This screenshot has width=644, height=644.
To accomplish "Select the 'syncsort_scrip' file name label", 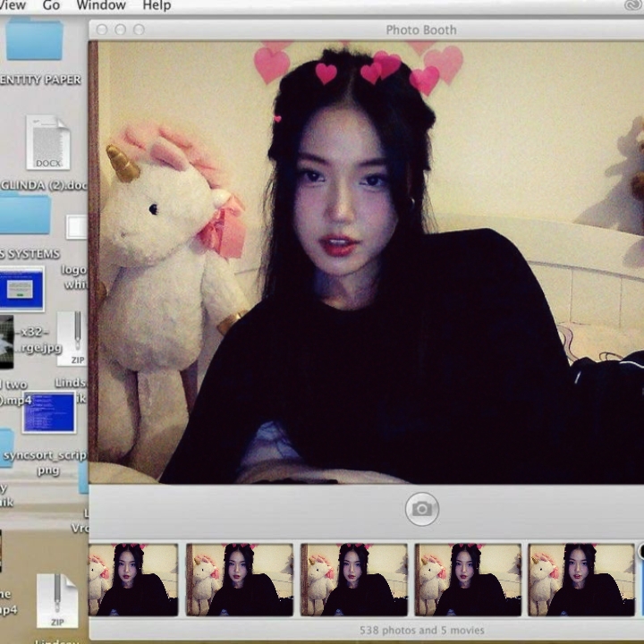I will (x=46, y=455).
